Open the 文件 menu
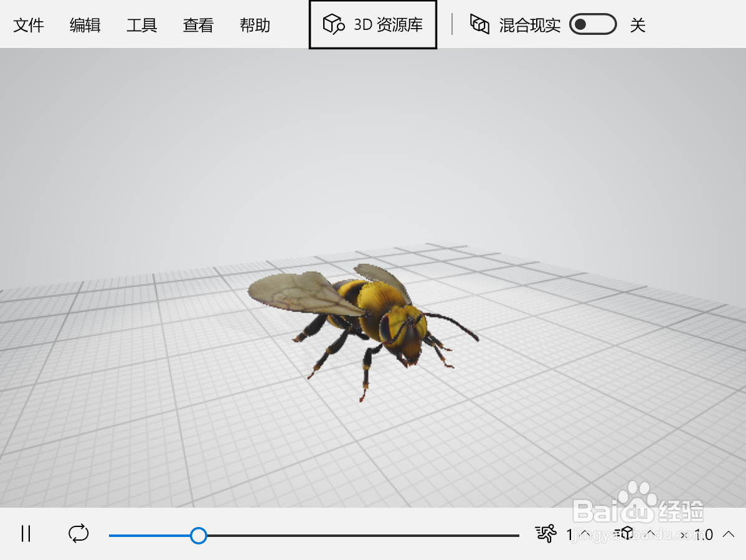This screenshot has height=560, width=746. point(29,25)
